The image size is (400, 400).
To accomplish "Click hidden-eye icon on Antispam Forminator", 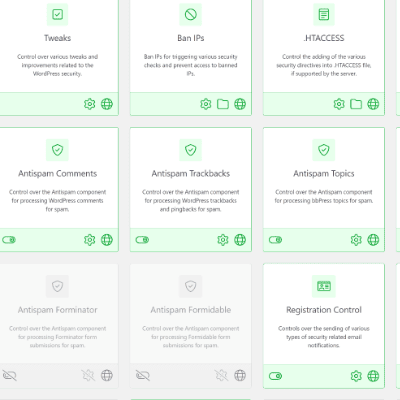I will coord(9,376).
